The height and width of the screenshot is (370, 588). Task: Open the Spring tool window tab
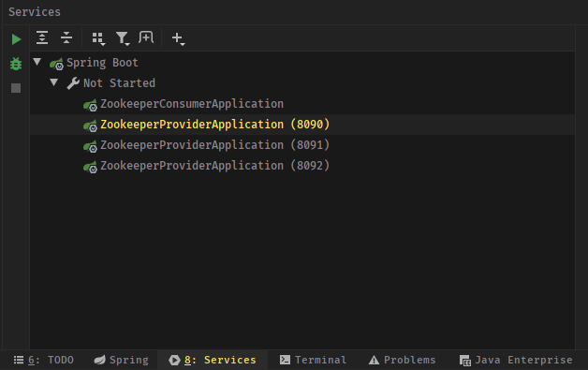pyautogui.click(x=121, y=360)
